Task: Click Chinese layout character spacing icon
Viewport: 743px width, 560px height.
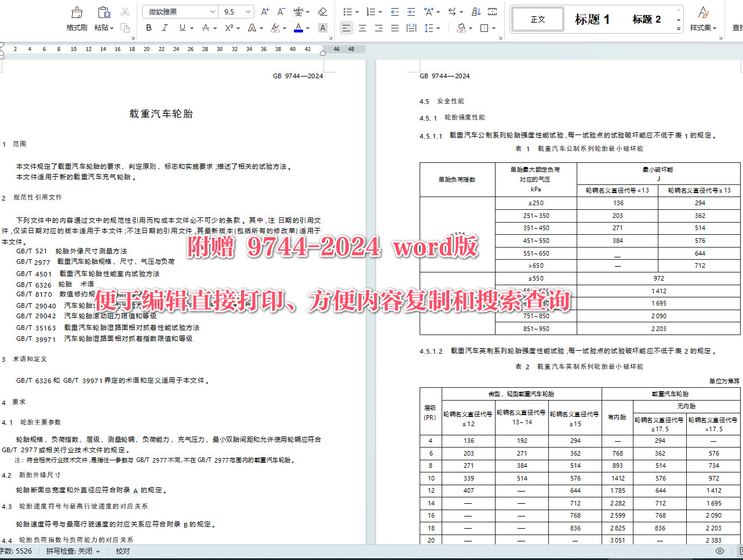Action: coord(429,12)
